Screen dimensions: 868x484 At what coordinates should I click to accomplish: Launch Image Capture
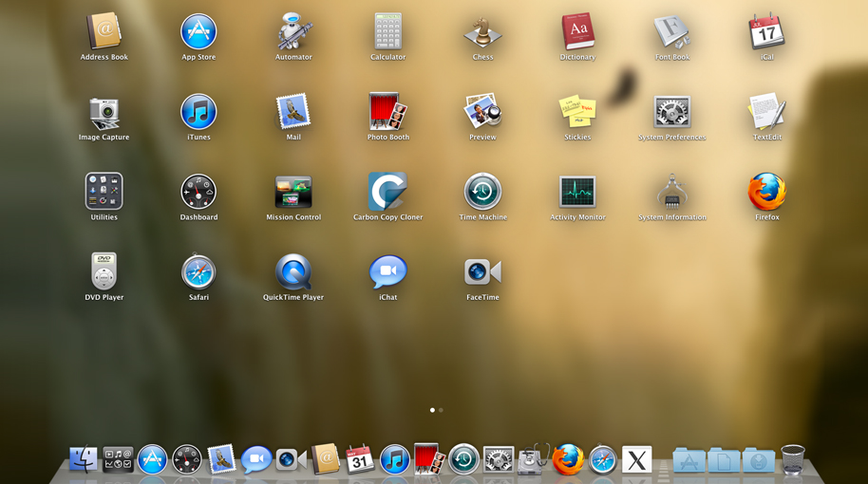pos(104,112)
